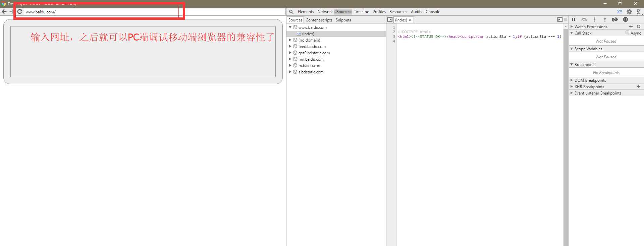Show the console drawer icon
644x246 pixels.
620,12
